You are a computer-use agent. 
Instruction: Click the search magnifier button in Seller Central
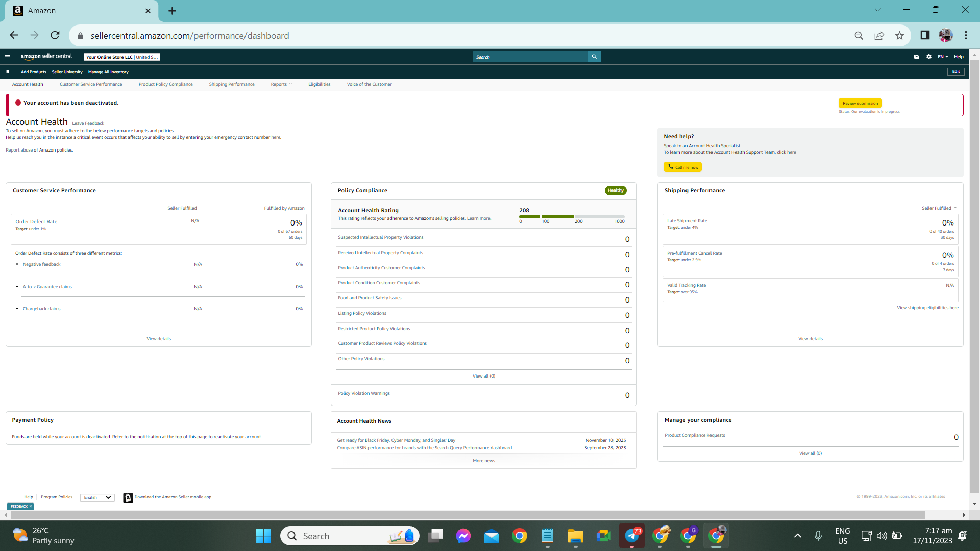(594, 57)
